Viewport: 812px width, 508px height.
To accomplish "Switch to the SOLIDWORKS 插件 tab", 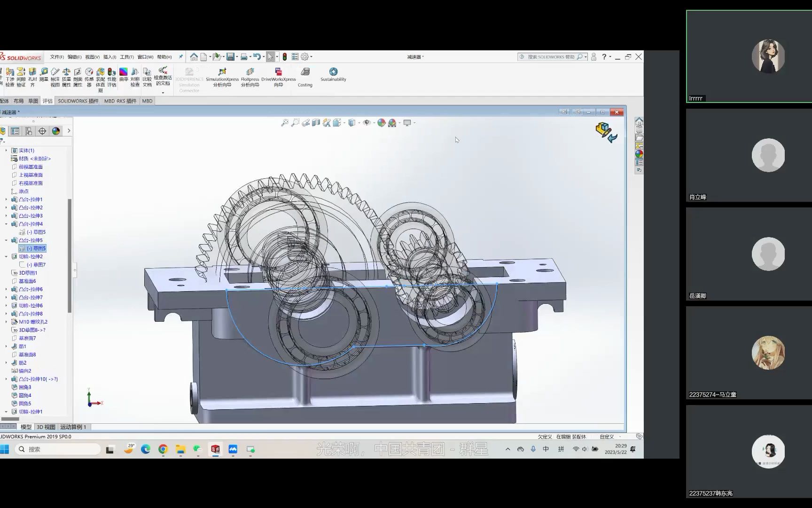I will (x=78, y=101).
